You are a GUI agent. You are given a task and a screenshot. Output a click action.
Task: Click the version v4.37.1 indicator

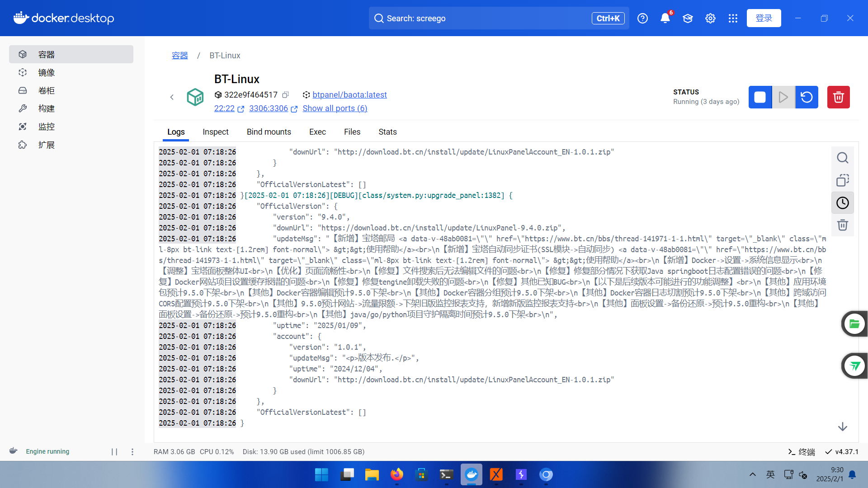click(842, 452)
